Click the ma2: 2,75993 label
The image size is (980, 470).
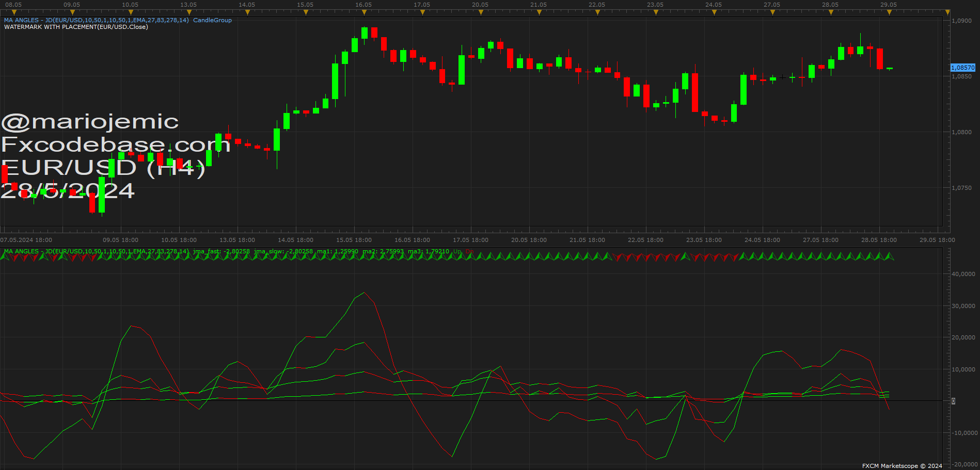[383, 251]
